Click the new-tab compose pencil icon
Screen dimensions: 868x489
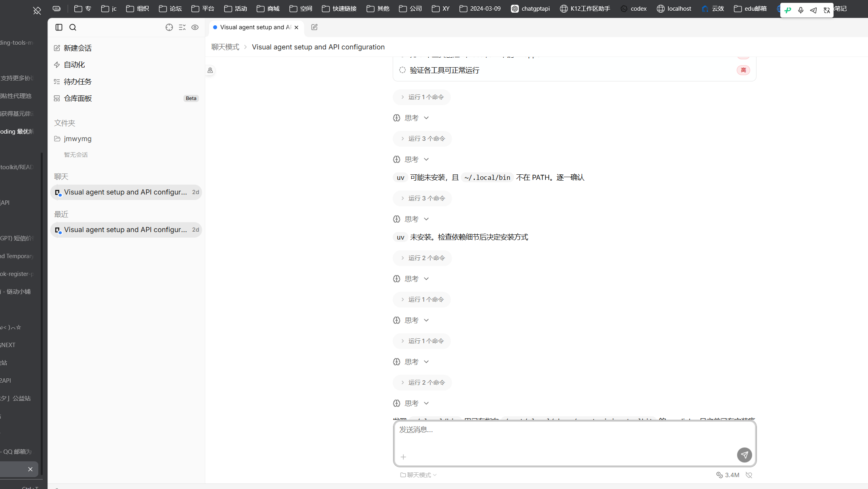(314, 27)
